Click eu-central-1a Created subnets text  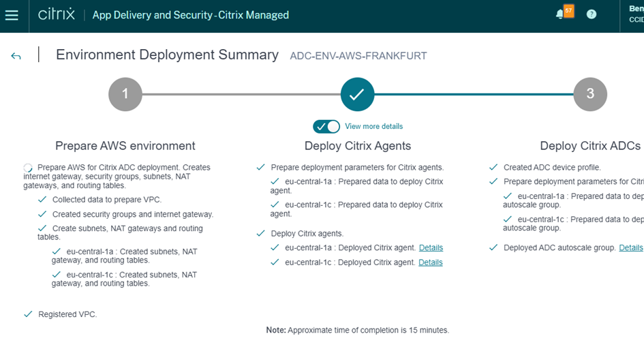point(125,256)
